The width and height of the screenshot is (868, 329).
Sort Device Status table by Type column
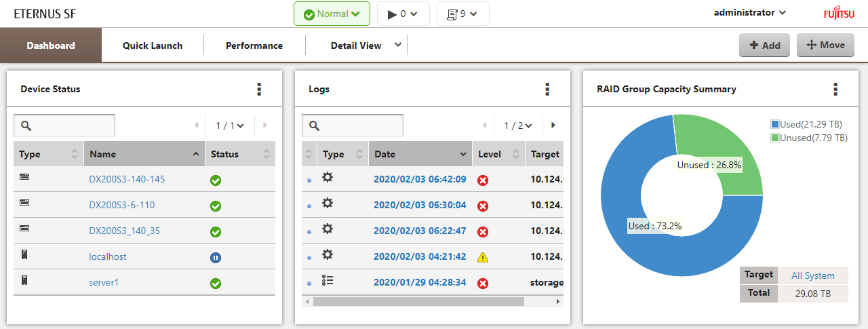point(48,154)
